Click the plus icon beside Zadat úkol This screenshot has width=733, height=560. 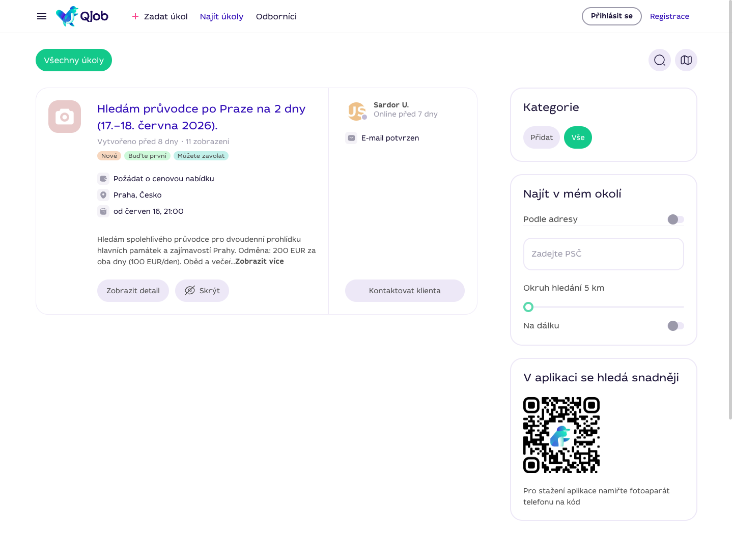pos(135,16)
